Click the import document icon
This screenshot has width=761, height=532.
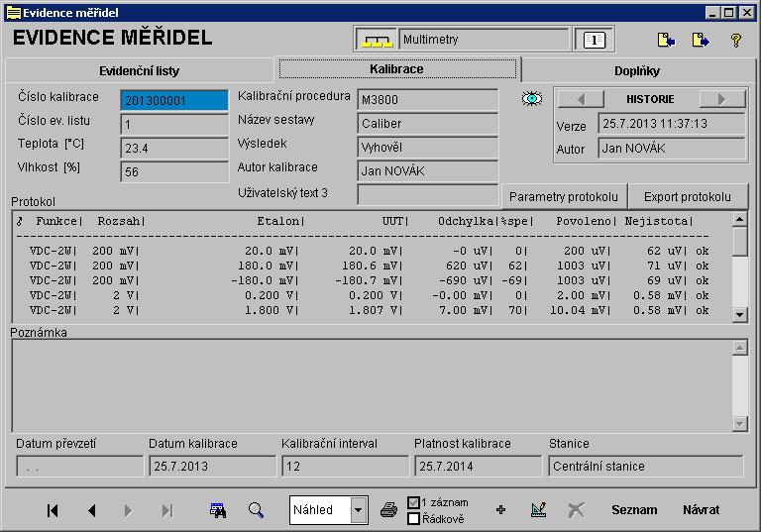point(666,40)
